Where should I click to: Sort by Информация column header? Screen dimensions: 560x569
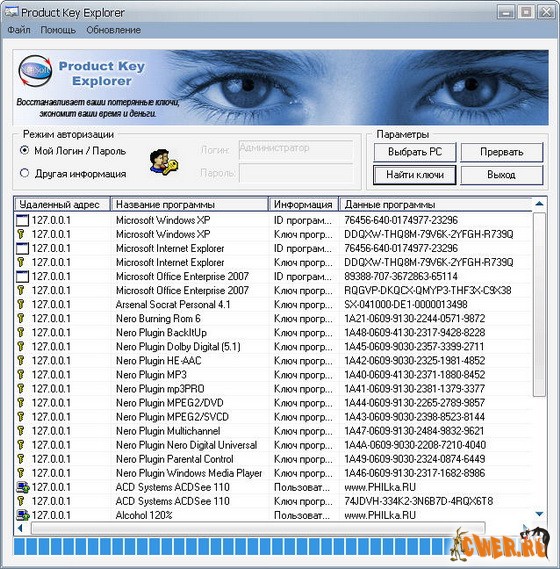point(303,204)
